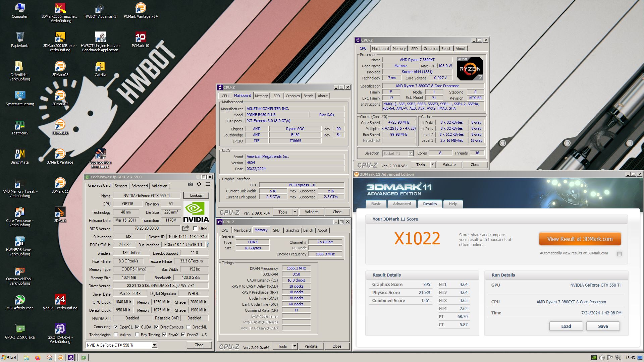Open GPU selection dropdown in GPU-Z
644x362 pixels.
154,345
